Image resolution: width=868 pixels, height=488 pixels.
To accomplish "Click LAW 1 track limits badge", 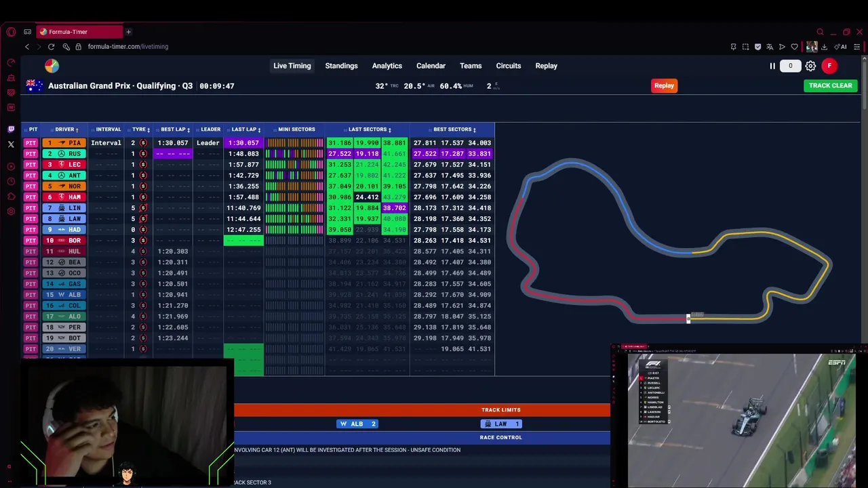I will (x=500, y=424).
